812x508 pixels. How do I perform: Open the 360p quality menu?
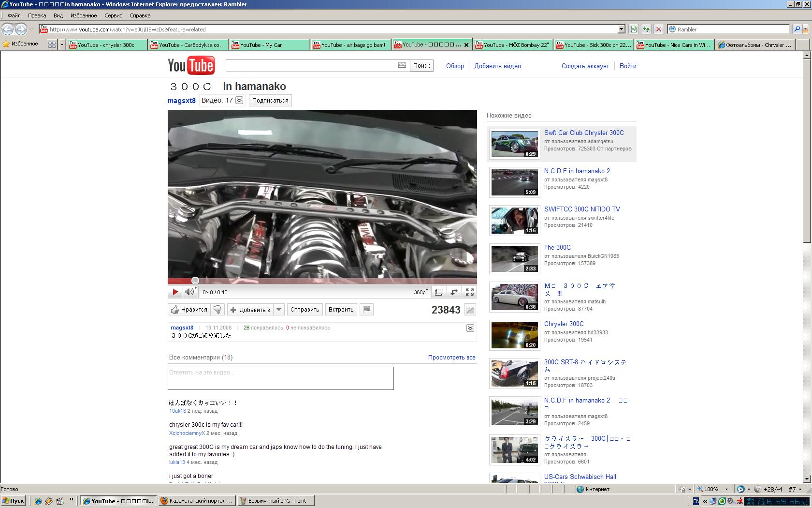pos(420,292)
